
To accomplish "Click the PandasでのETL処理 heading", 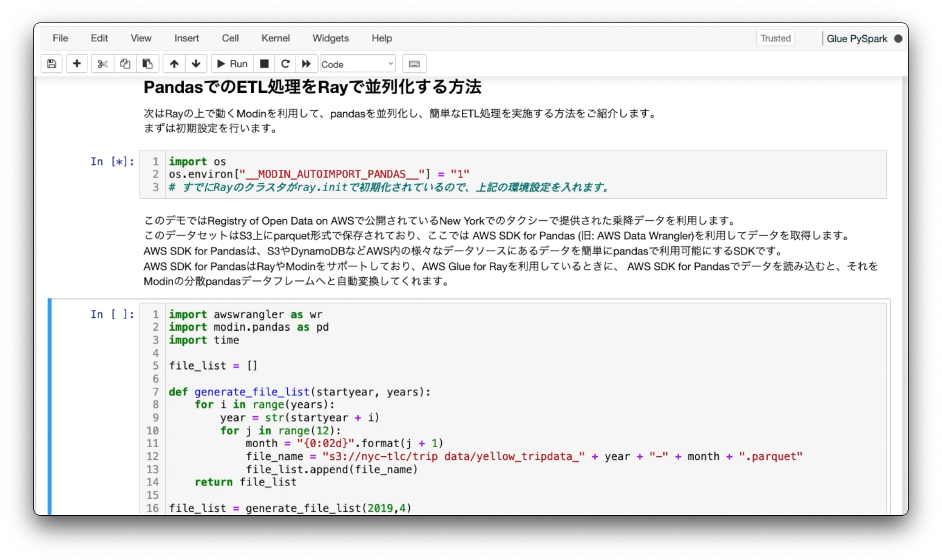I will pyautogui.click(x=313, y=87).
